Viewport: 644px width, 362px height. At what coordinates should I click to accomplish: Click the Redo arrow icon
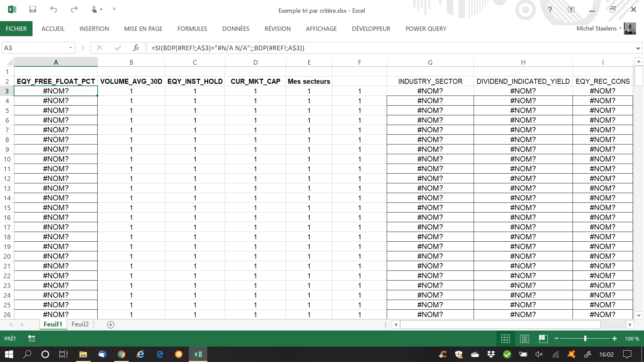(74, 9)
